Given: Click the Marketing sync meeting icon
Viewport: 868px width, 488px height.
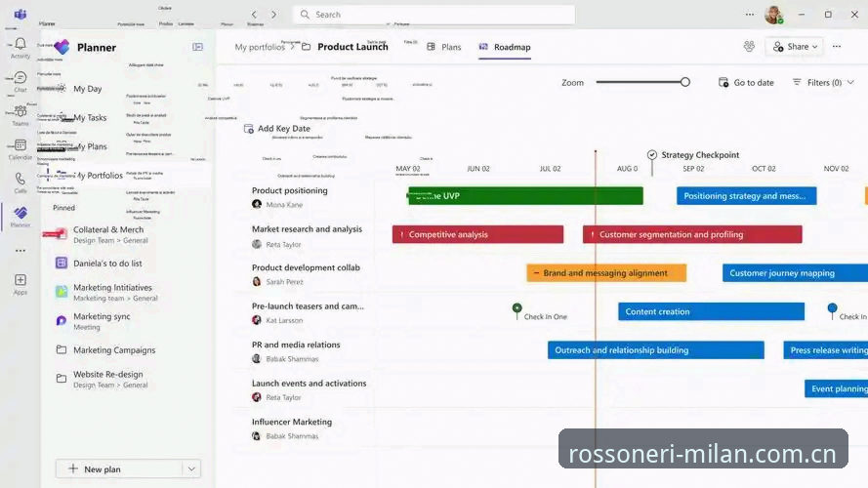Looking at the screenshot, I should point(61,320).
